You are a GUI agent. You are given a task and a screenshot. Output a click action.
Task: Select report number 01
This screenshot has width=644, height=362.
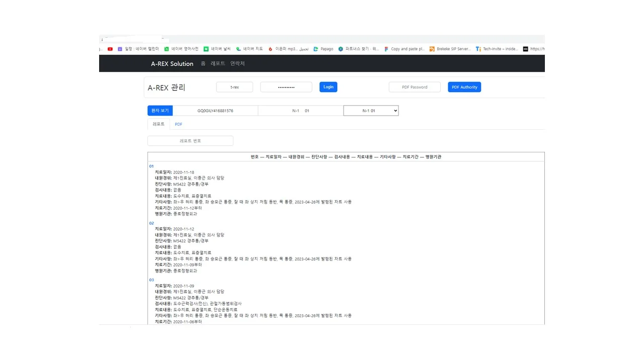[151, 166]
